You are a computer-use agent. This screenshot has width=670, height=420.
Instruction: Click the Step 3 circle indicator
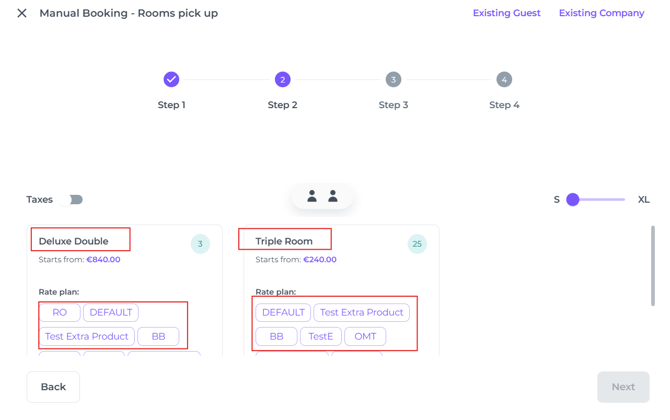click(x=393, y=79)
